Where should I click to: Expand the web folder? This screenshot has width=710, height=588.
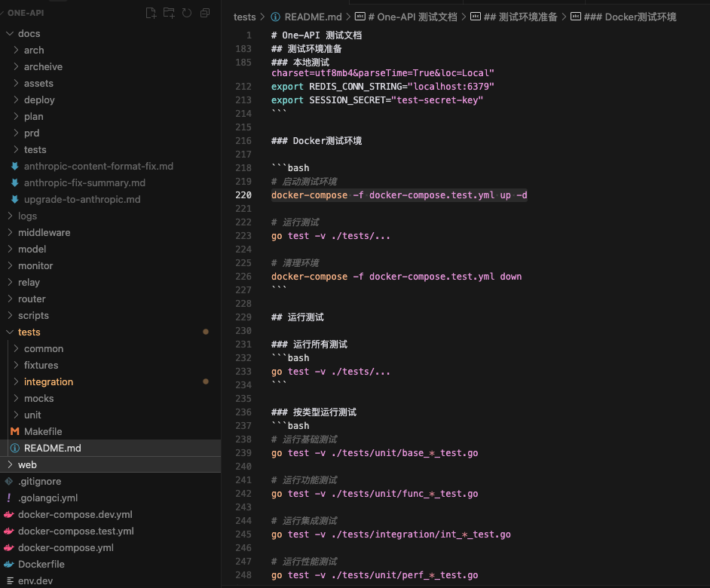tap(27, 464)
